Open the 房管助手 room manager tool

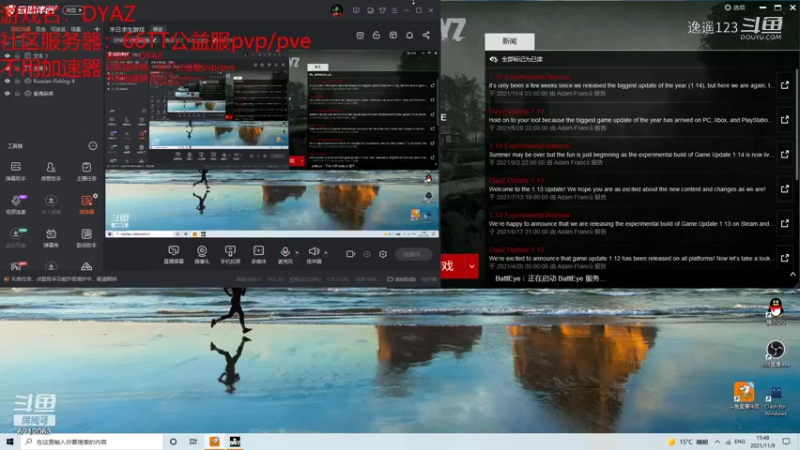[x=51, y=171]
